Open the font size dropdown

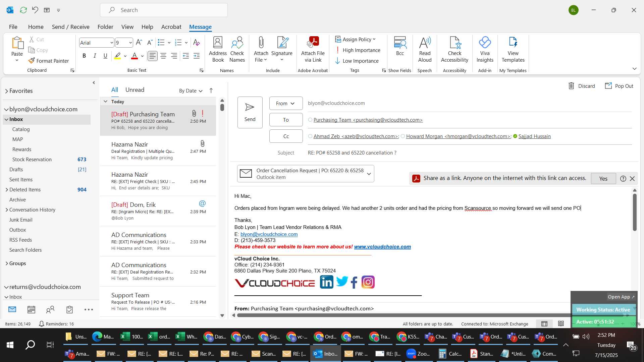130,43
